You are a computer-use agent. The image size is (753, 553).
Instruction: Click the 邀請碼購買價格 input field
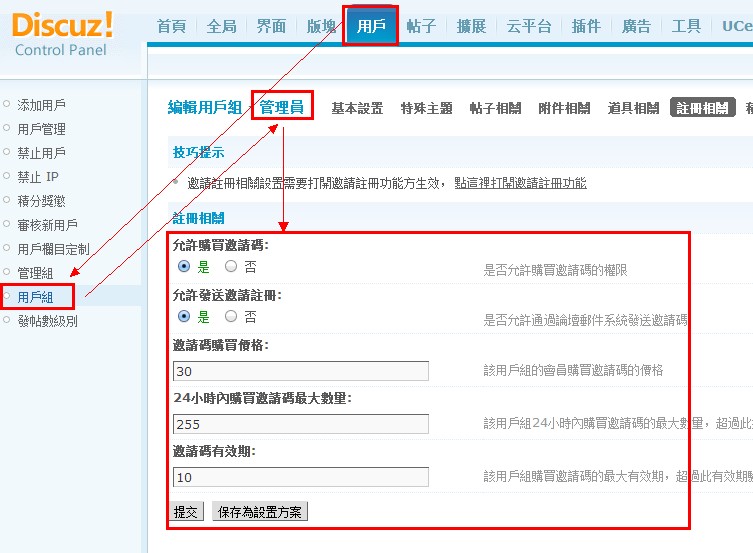(x=300, y=371)
